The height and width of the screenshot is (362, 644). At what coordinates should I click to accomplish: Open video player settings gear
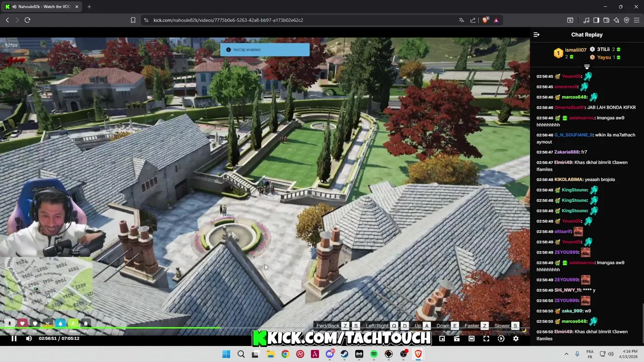tap(516, 339)
